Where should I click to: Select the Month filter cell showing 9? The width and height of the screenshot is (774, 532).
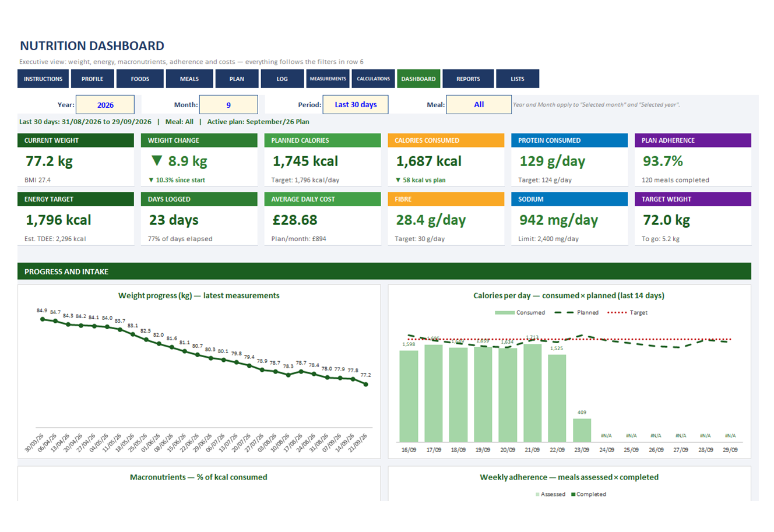pyautogui.click(x=228, y=105)
